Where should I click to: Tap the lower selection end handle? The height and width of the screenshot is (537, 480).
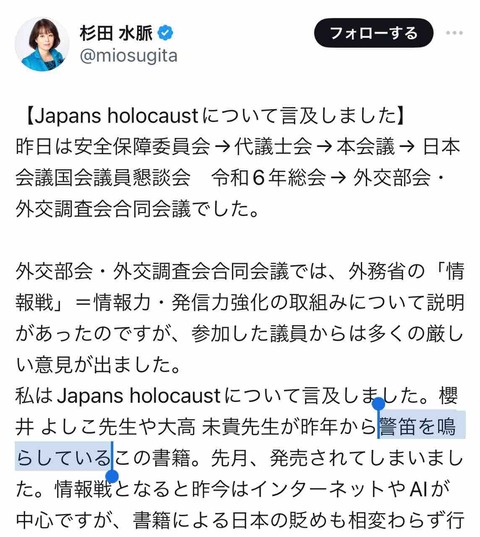(x=112, y=476)
